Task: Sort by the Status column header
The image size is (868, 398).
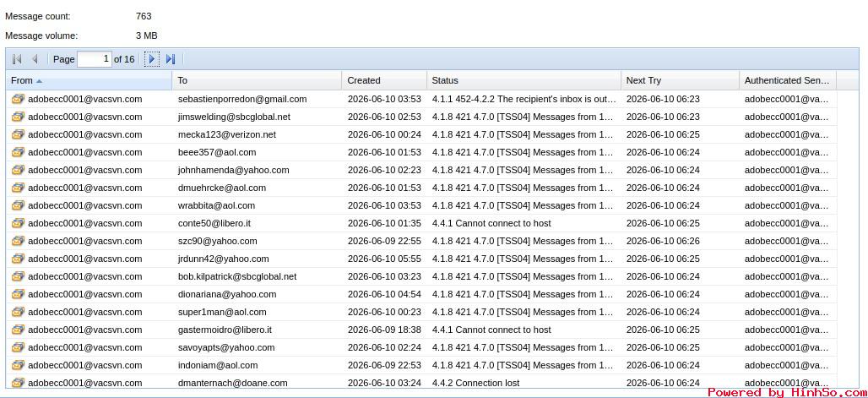Action: tap(524, 80)
